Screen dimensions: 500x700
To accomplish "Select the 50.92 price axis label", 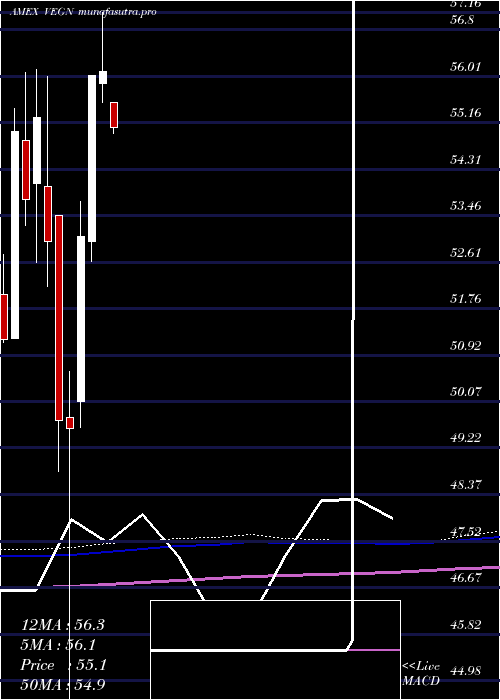I will click(x=466, y=345).
